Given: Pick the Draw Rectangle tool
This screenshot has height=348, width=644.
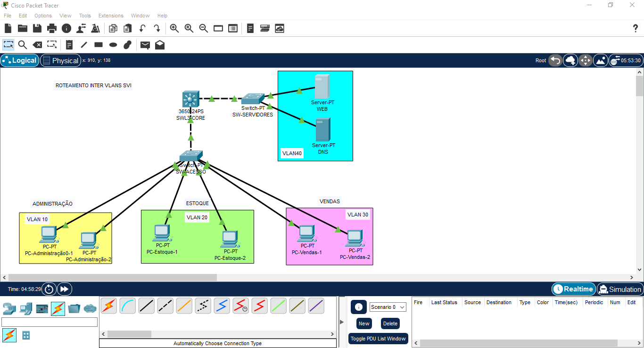Looking at the screenshot, I should [99, 45].
